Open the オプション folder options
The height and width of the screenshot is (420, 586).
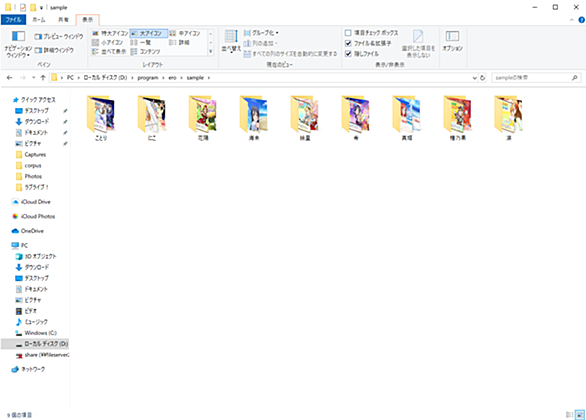(453, 41)
